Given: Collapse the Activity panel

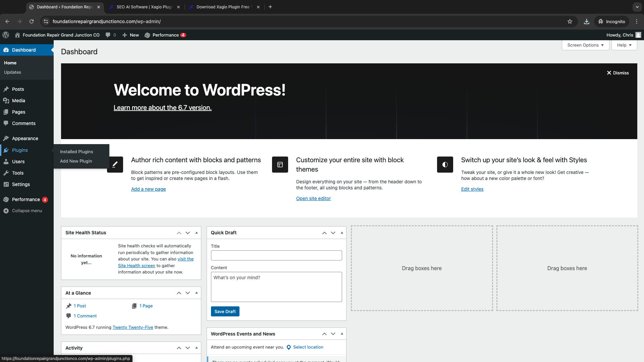Looking at the screenshot, I should (197, 348).
